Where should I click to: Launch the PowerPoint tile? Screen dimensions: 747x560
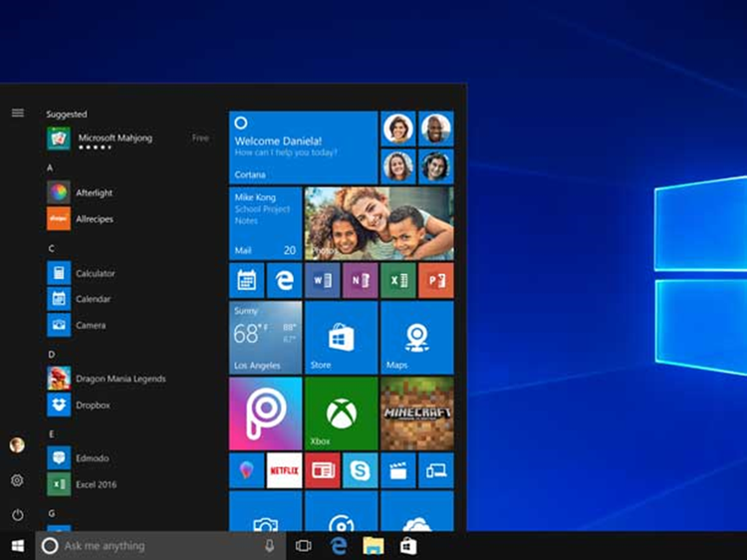(435, 281)
